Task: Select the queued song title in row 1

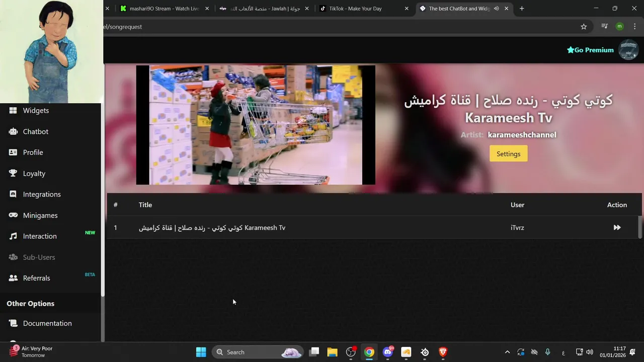Action: coord(212,228)
